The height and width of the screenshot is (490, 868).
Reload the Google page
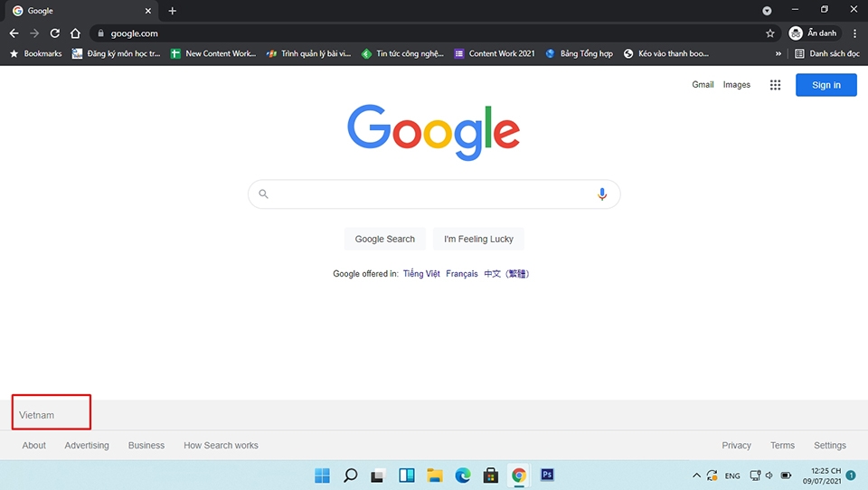pyautogui.click(x=55, y=33)
